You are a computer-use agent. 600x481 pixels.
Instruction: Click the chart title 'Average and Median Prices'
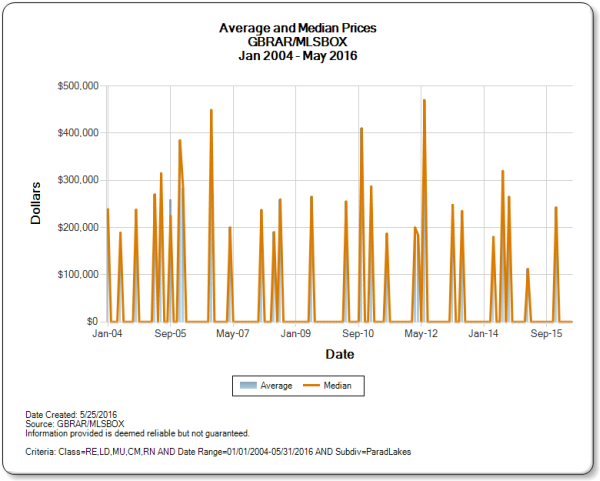pyautogui.click(x=298, y=28)
